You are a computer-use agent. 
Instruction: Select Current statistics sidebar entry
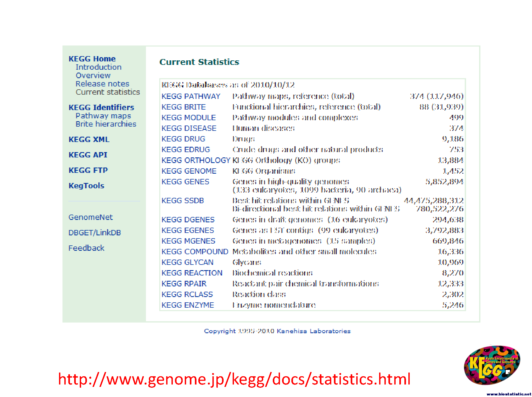click(x=108, y=92)
